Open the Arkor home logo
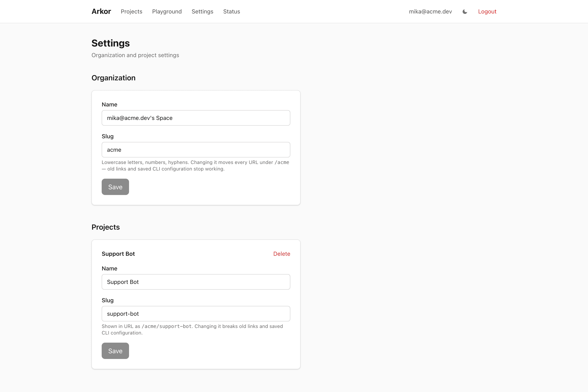 (101, 11)
